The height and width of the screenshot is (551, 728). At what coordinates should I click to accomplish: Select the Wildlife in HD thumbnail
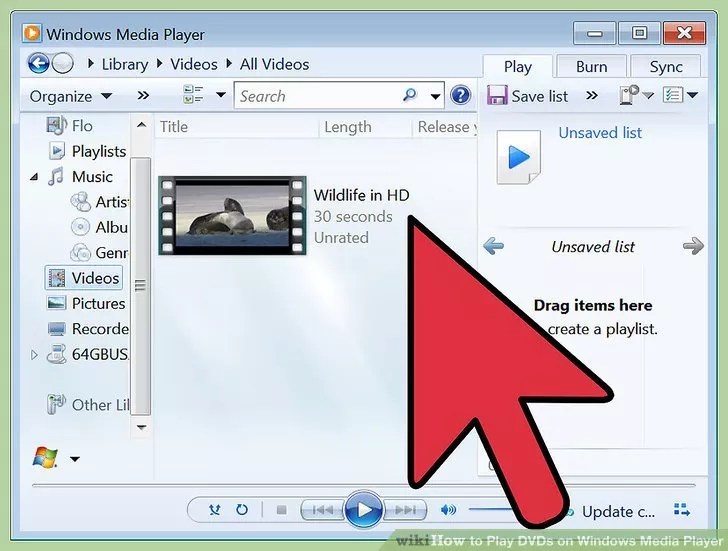tap(232, 215)
